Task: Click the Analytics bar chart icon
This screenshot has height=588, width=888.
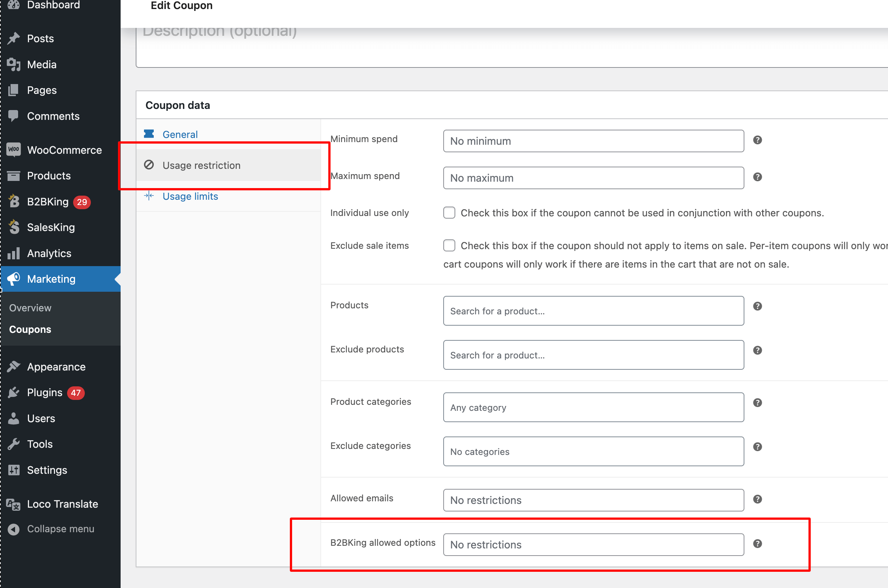Action: (x=14, y=253)
